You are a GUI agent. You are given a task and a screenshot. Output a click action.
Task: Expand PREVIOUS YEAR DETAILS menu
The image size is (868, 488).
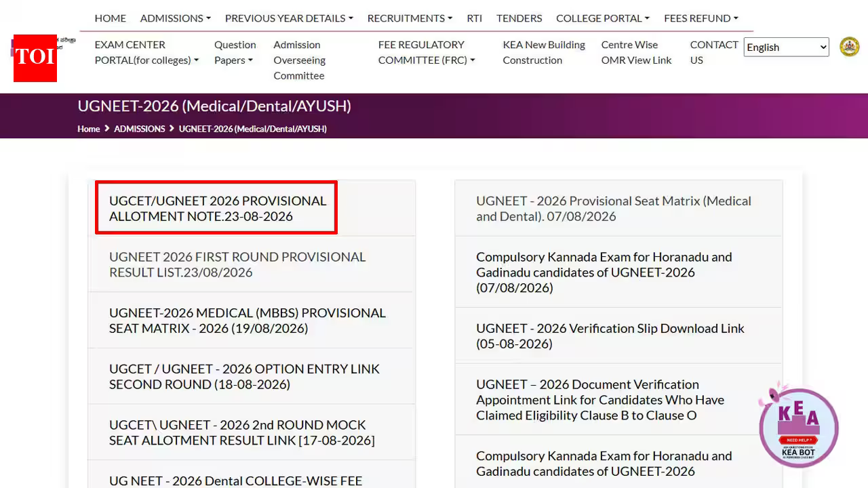pyautogui.click(x=289, y=18)
